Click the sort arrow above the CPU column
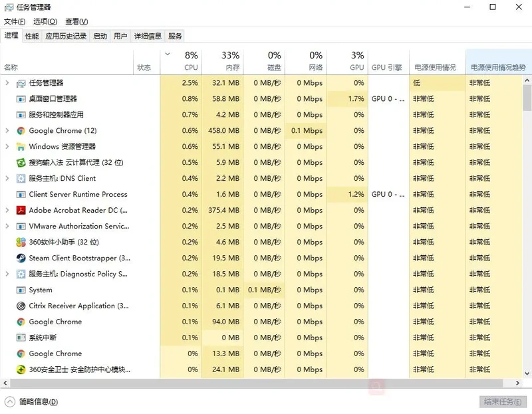This screenshot has height=414, width=532. pos(168,54)
